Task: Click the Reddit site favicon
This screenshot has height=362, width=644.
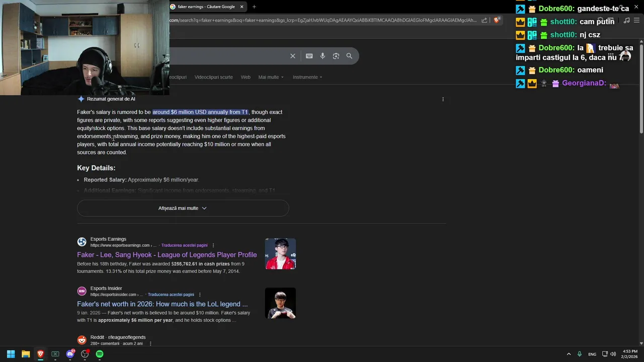Action: point(82,340)
